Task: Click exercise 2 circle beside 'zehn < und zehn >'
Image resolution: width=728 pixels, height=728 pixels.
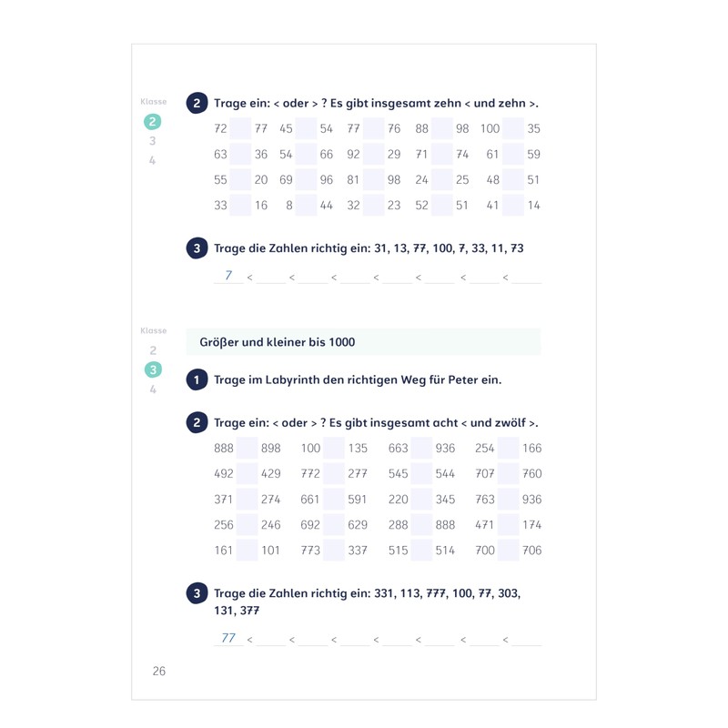Action: pyautogui.click(x=196, y=103)
